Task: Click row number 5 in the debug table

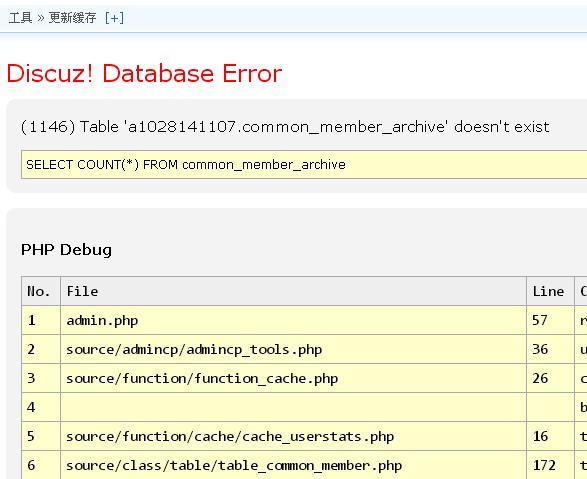Action: (31, 436)
